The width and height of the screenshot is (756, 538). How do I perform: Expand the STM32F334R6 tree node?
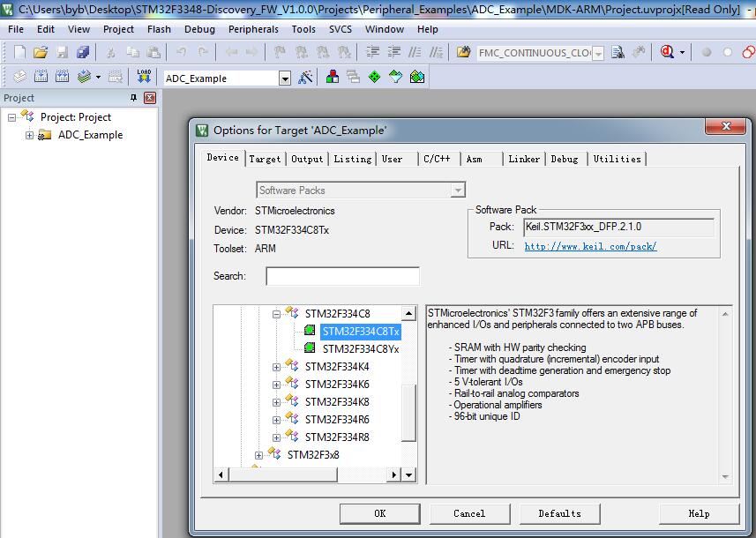(276, 420)
